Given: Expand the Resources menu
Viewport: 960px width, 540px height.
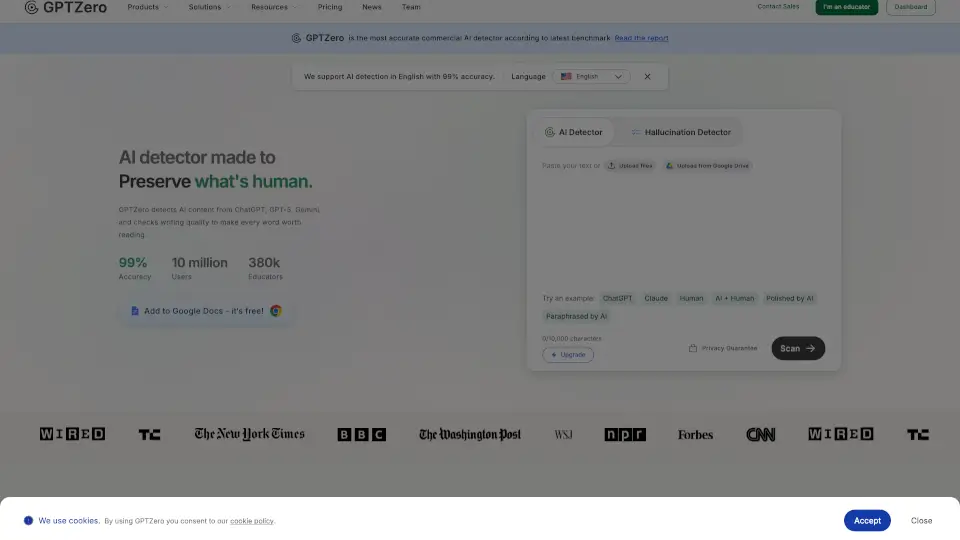Looking at the screenshot, I should 273,7.
